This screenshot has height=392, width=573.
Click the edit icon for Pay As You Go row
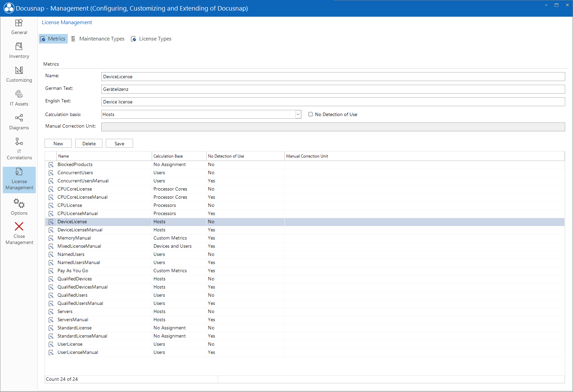[51, 271]
